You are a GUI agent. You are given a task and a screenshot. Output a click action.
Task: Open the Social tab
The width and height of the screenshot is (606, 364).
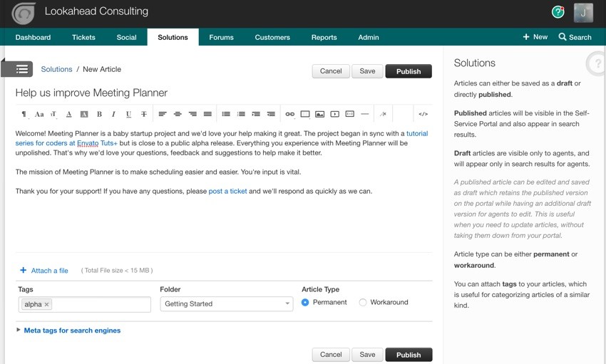[x=126, y=38]
